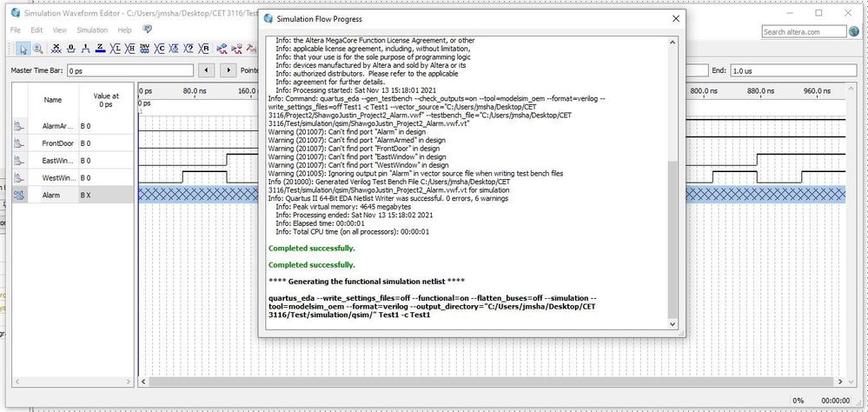Apply Forcing Unknown (X) to waveform
The height and width of the screenshot is (412, 868).
pos(56,49)
